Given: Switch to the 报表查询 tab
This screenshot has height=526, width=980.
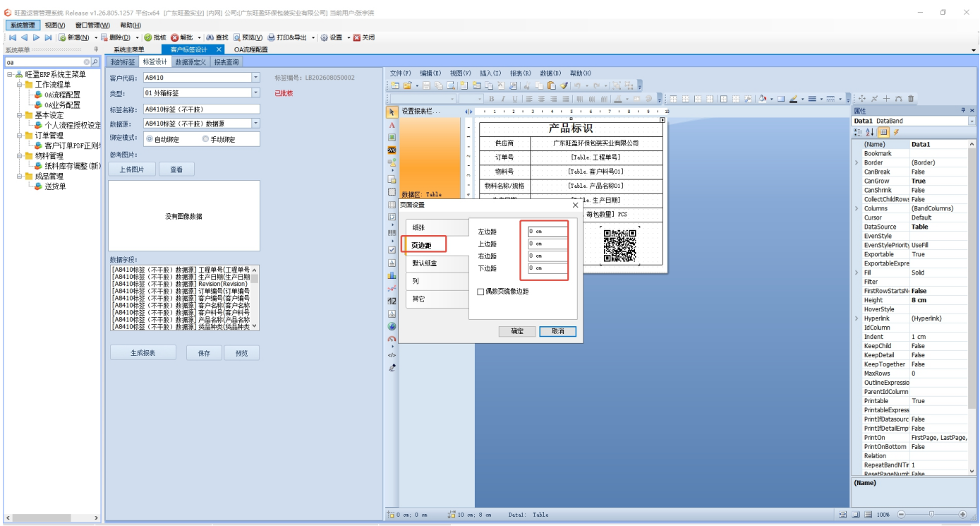Looking at the screenshot, I should pyautogui.click(x=226, y=62).
